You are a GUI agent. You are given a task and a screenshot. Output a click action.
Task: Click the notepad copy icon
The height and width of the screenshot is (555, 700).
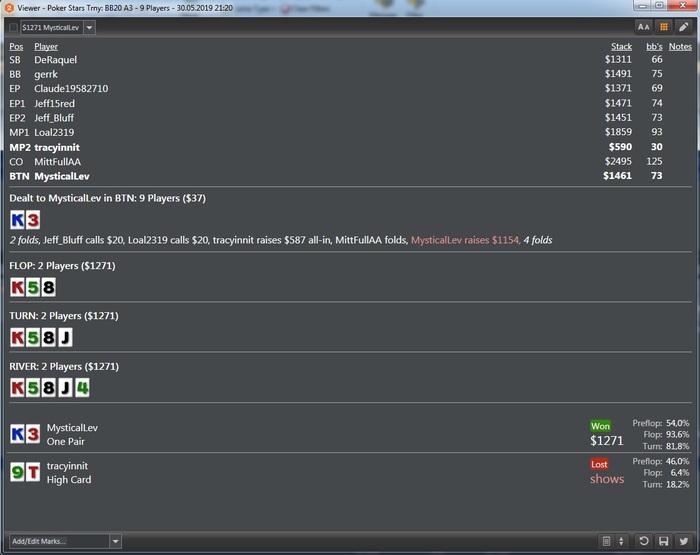606,541
